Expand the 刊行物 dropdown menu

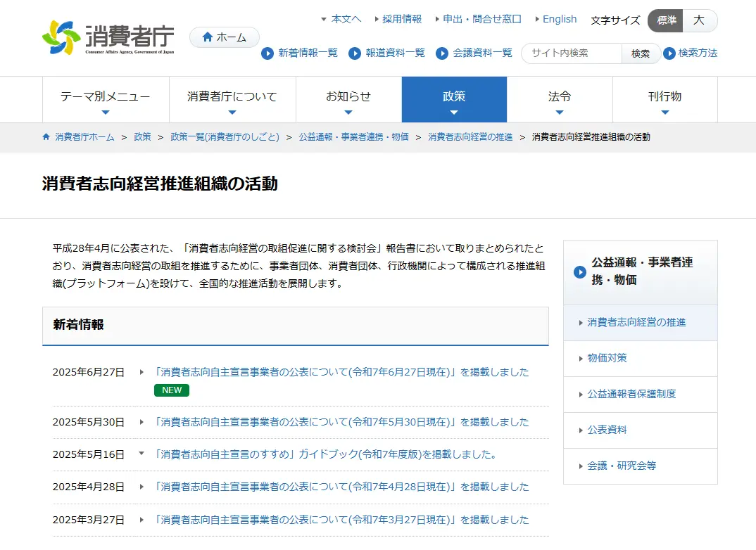665,100
